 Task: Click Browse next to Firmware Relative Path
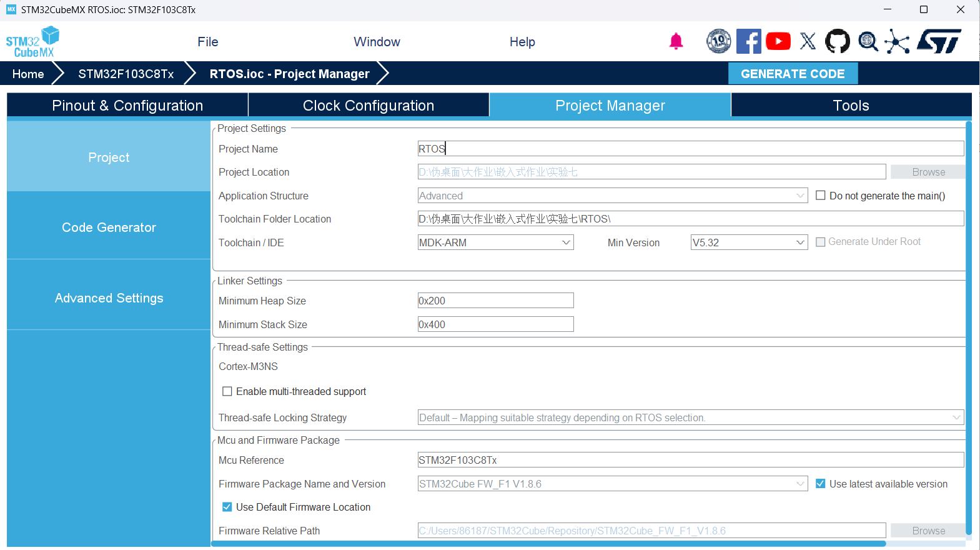point(928,531)
